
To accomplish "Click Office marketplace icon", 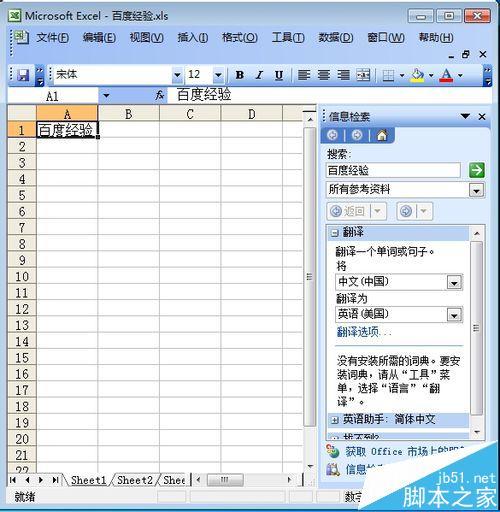I will click(x=333, y=451).
